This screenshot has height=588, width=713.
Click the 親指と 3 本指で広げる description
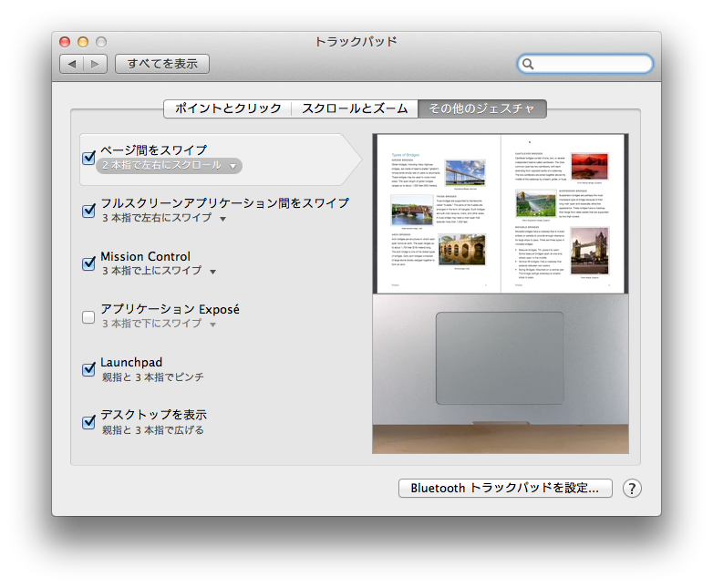pos(153,430)
